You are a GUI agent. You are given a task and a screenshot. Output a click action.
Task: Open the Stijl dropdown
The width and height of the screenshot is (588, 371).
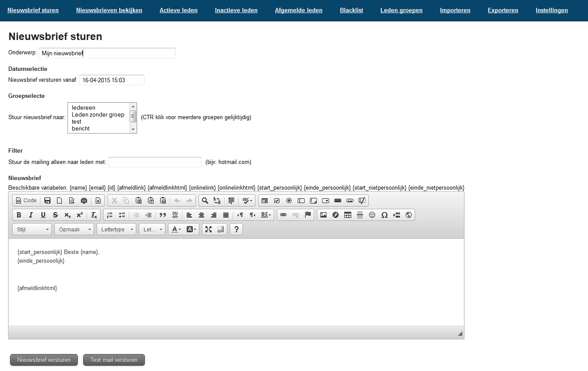(x=32, y=229)
